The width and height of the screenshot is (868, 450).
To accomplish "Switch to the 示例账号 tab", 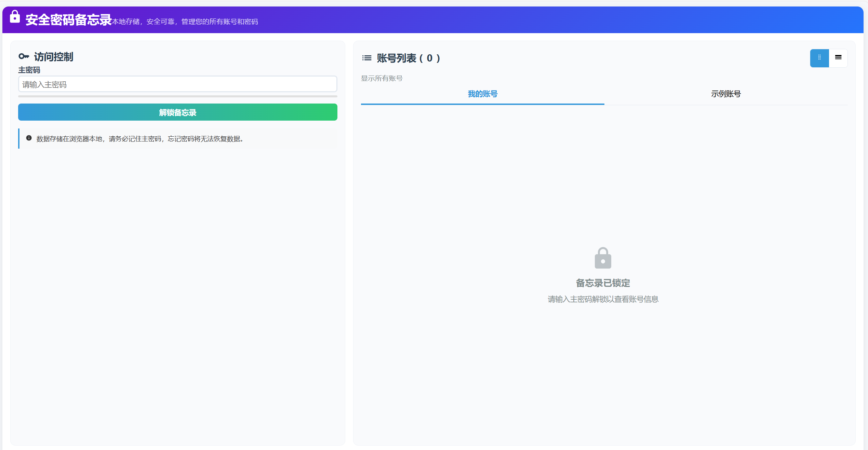I will pos(726,94).
